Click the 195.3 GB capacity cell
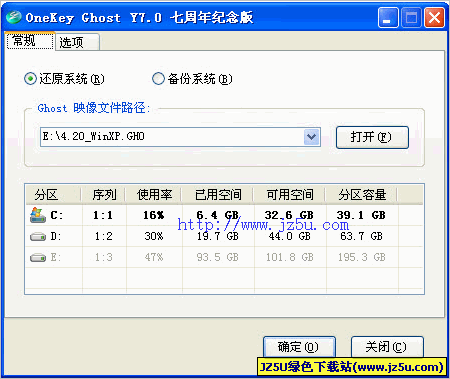The image size is (450, 379). 361,258
